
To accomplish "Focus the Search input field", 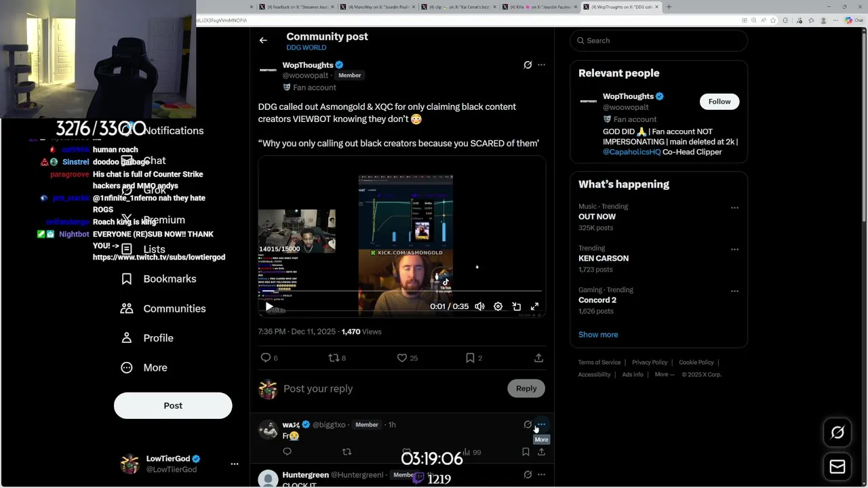I will (x=658, y=41).
